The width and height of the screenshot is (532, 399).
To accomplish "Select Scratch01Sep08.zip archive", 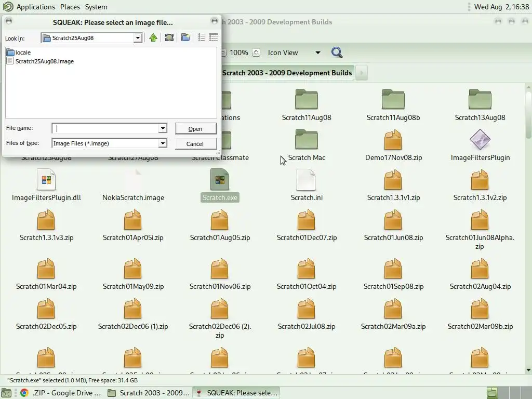I will 393,274.
